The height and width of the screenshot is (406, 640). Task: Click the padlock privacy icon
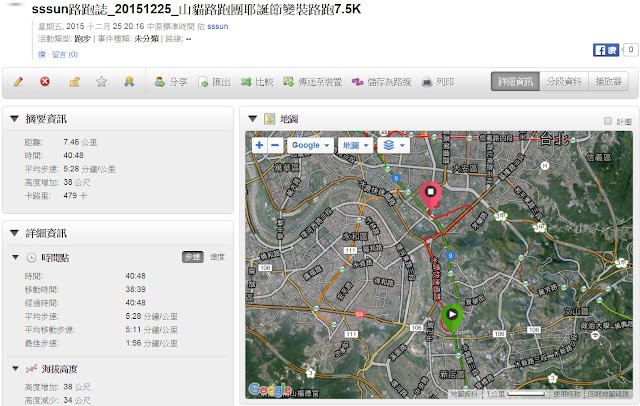(x=73, y=82)
